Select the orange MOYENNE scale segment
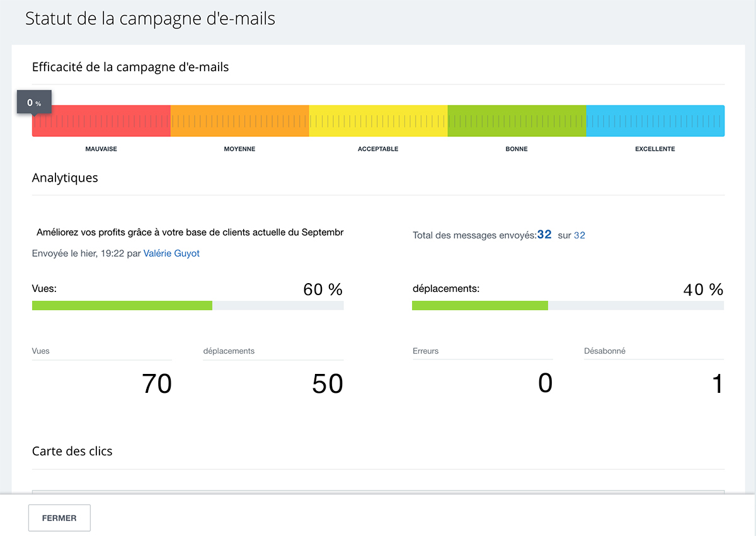The image size is (756, 536). click(239, 121)
